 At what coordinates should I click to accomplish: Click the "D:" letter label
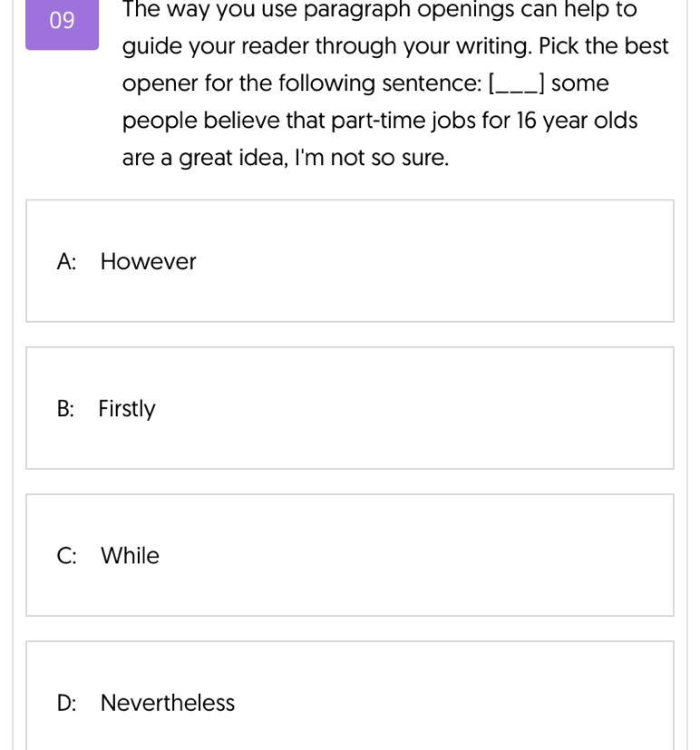click(66, 703)
